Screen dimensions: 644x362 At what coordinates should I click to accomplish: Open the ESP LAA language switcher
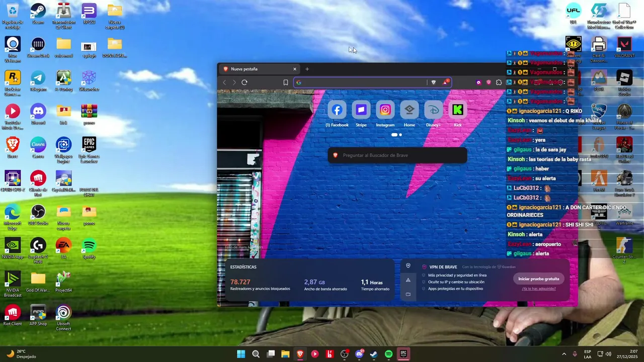pos(588,354)
